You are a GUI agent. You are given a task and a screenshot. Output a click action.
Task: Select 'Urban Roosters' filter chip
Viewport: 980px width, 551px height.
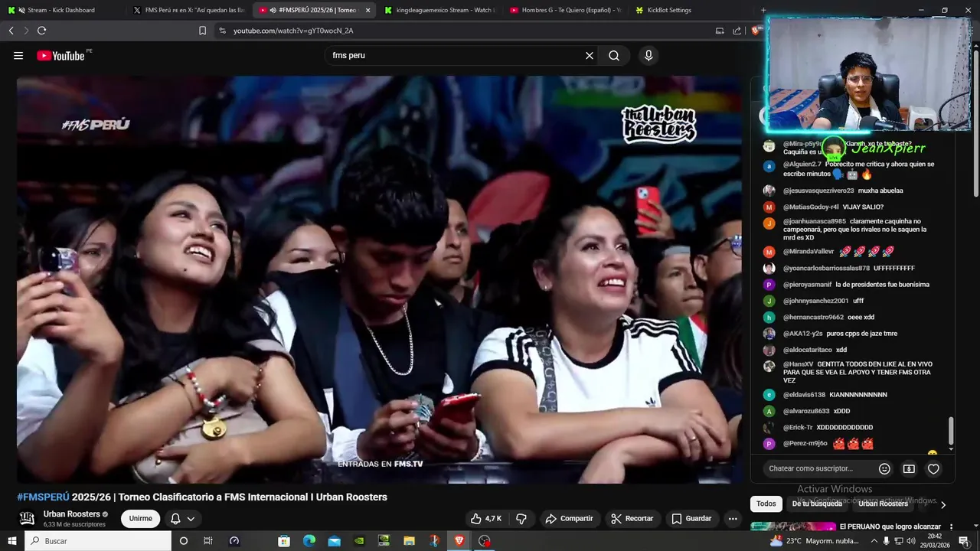click(x=883, y=504)
